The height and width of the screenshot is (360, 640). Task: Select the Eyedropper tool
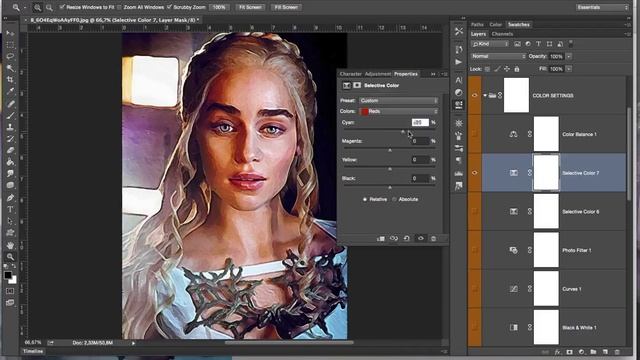(11, 91)
